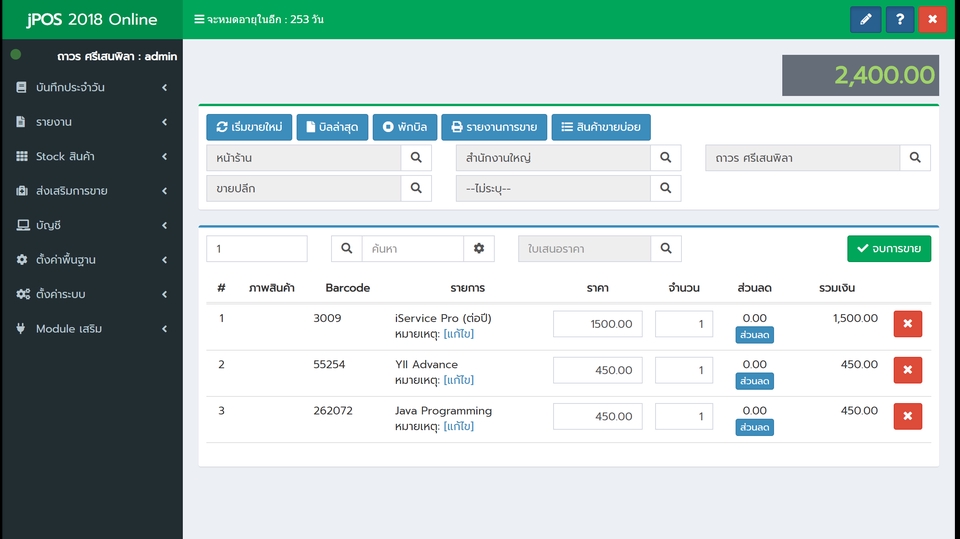Click search icon next to ใบเสนอราคา
Screen dimensions: 960x539
666,249
